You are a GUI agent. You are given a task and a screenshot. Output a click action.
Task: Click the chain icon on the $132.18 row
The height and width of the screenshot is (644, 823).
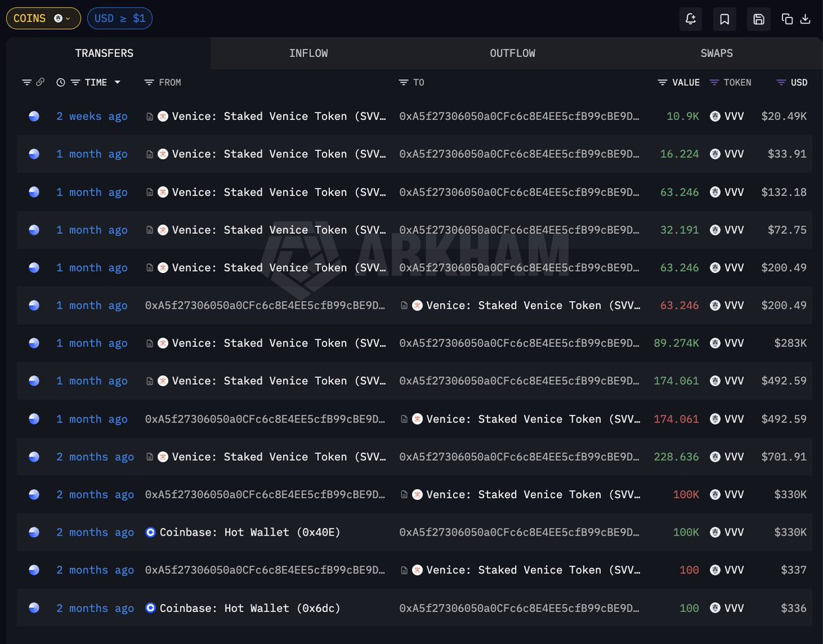[x=34, y=192]
